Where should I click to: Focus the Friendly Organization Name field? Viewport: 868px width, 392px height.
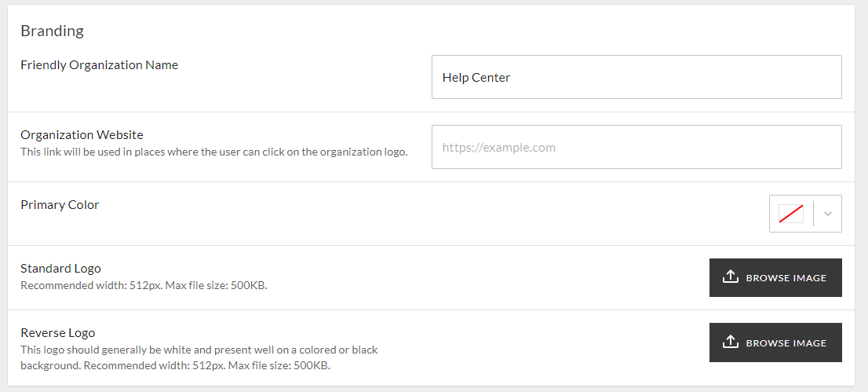(x=636, y=77)
